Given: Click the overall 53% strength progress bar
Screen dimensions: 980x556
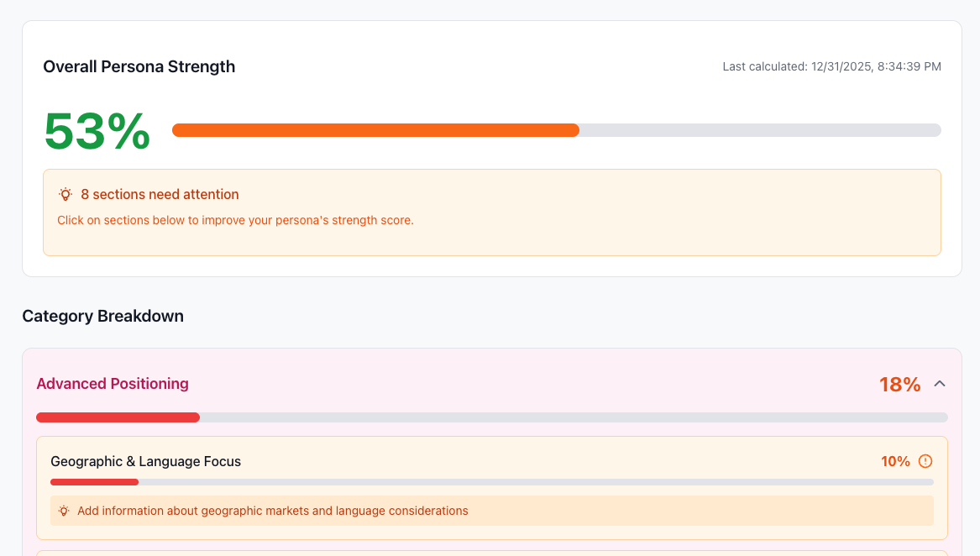Looking at the screenshot, I should [x=557, y=130].
